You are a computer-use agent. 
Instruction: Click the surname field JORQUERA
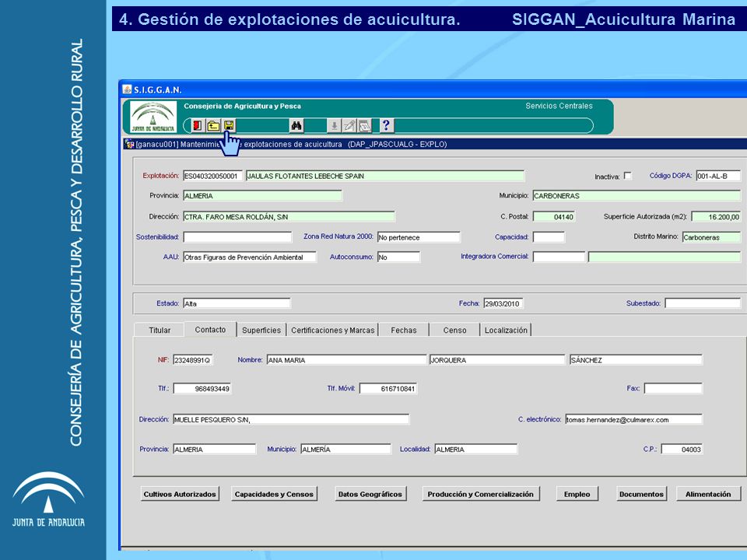(497, 360)
